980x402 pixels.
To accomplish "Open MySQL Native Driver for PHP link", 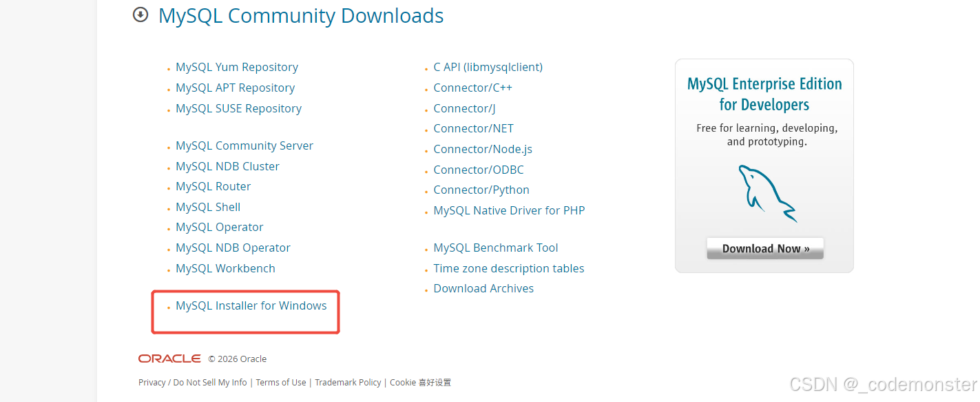I will coord(509,210).
